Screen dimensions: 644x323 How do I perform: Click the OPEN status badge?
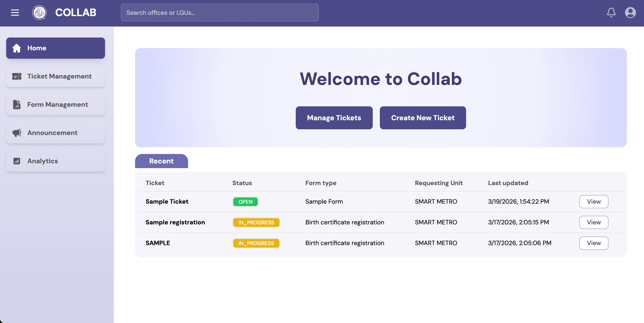[x=245, y=202]
